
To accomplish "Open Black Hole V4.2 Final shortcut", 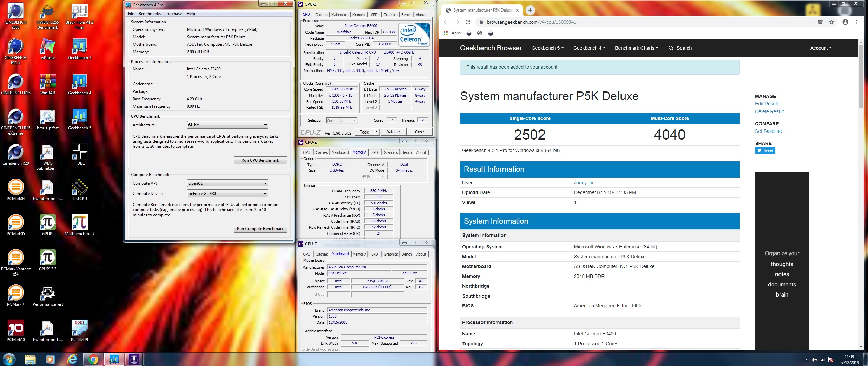I will (79, 16).
